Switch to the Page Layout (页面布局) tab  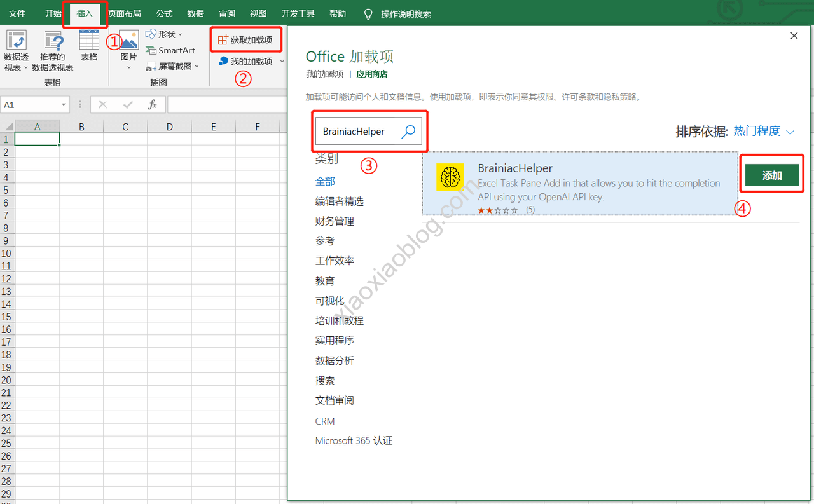click(x=124, y=13)
